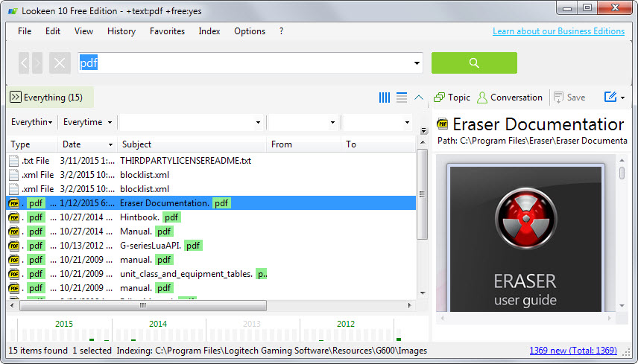Sort by the To column header
This screenshot has height=364, width=638.
[x=379, y=144]
